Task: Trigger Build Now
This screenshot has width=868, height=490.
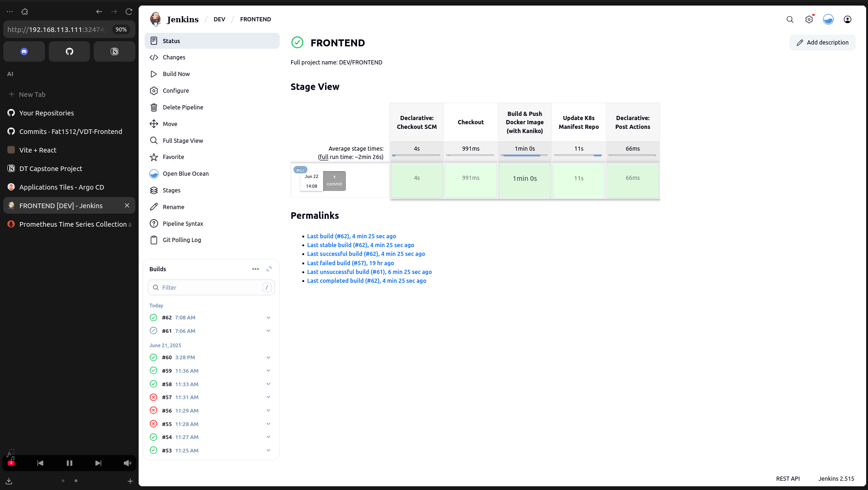Action: pos(212,74)
